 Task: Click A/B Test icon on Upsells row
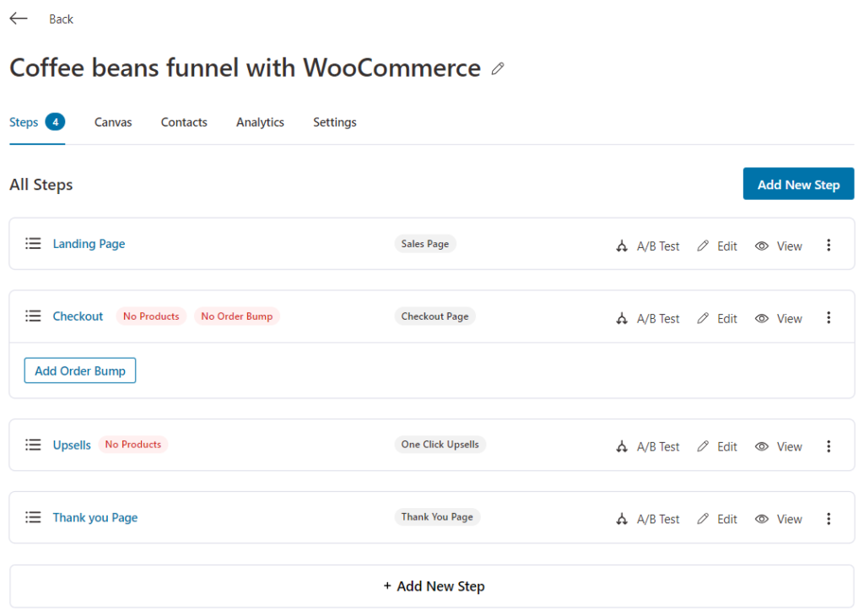[x=622, y=446]
